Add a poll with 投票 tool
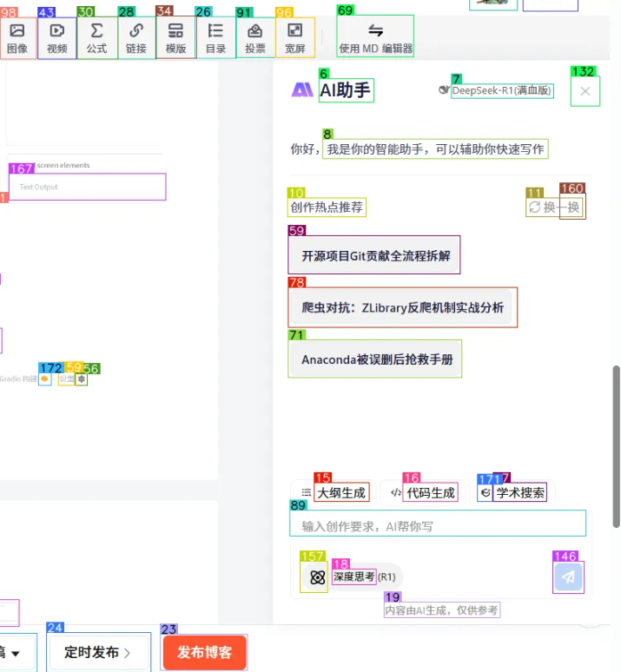The height and width of the screenshot is (672, 621). coord(255,38)
